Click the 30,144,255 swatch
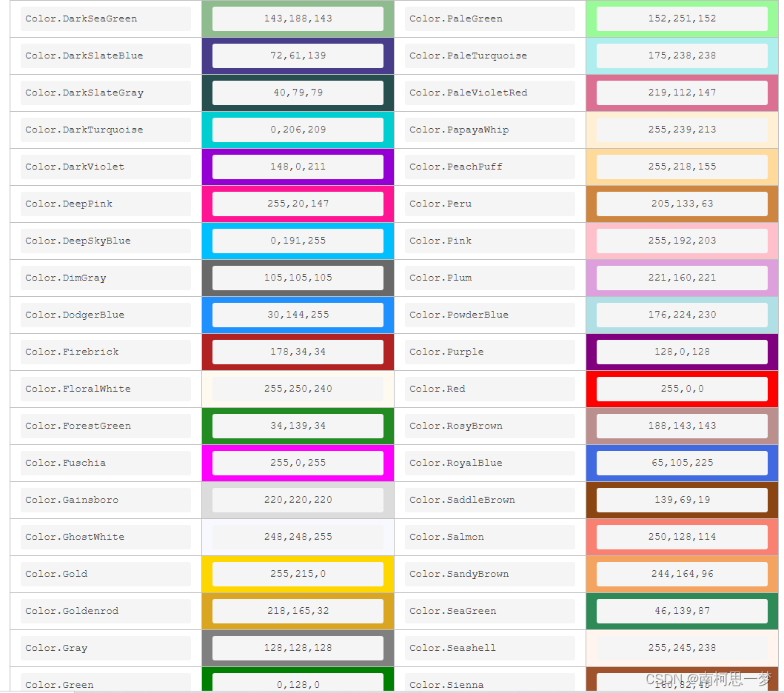The image size is (784, 693). 298,315
